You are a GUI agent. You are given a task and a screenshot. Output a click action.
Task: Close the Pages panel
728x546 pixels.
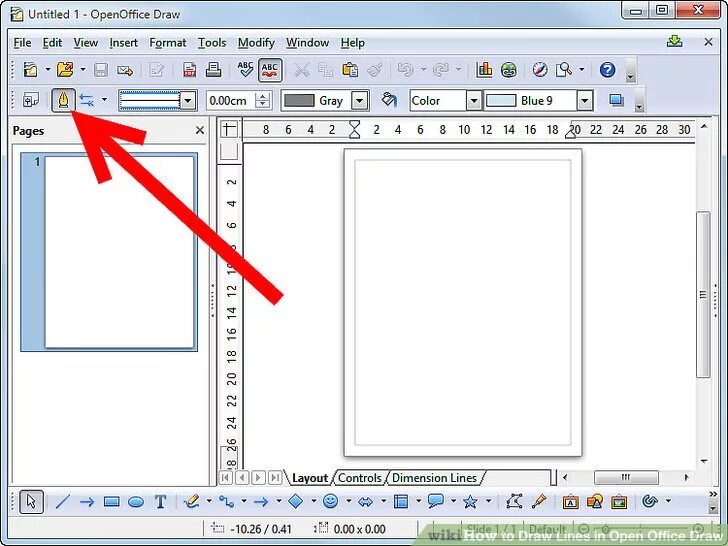(x=200, y=130)
